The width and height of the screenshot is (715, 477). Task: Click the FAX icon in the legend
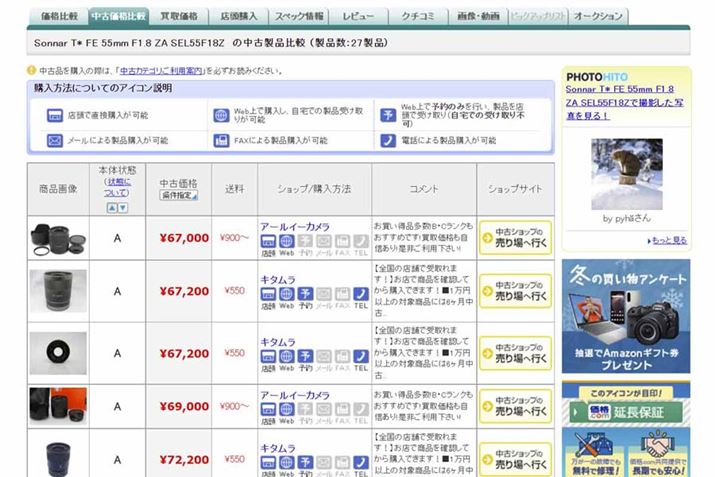click(x=220, y=141)
